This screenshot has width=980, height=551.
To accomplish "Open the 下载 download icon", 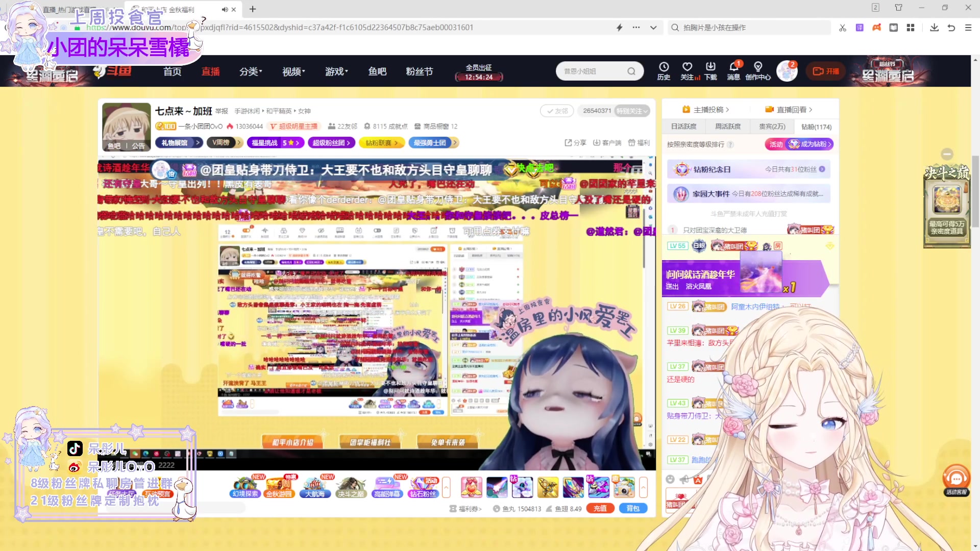I will coord(710,71).
